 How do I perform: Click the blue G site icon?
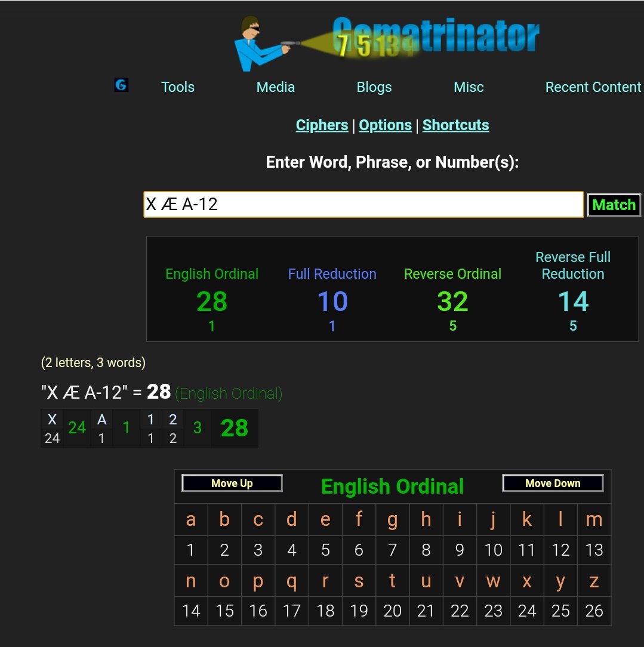[121, 85]
